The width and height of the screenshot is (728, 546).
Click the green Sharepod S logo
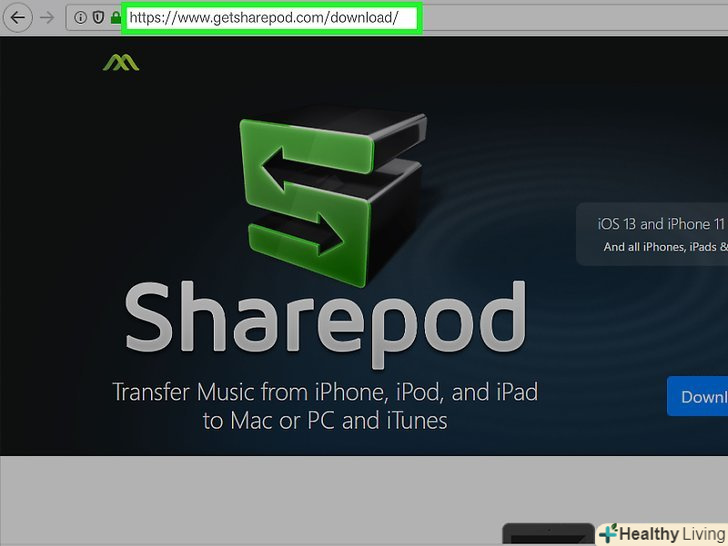333,195
